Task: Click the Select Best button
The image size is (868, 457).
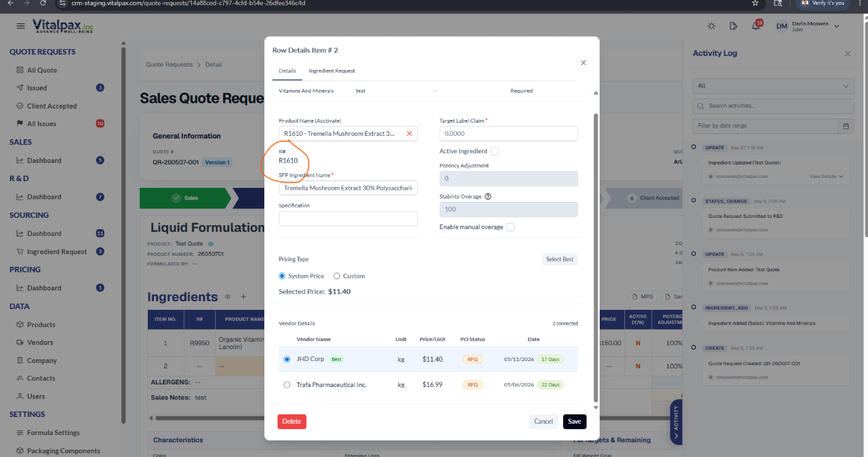Action: (x=560, y=259)
